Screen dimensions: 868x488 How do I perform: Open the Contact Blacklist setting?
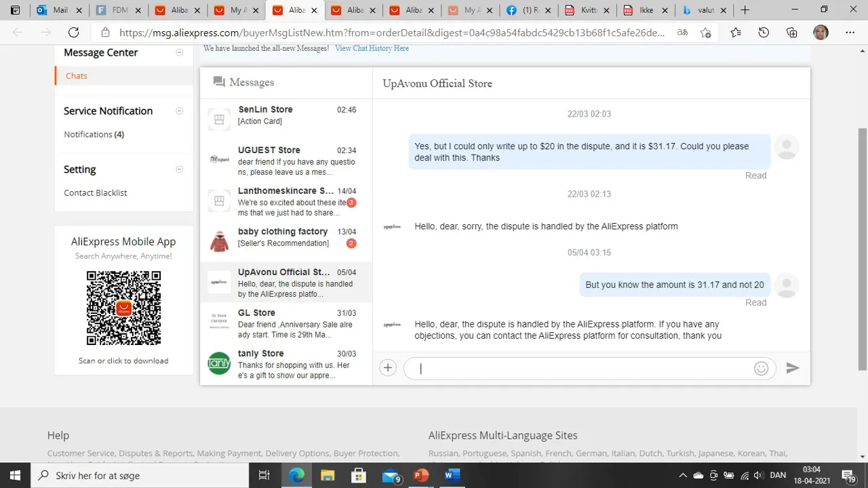96,192
